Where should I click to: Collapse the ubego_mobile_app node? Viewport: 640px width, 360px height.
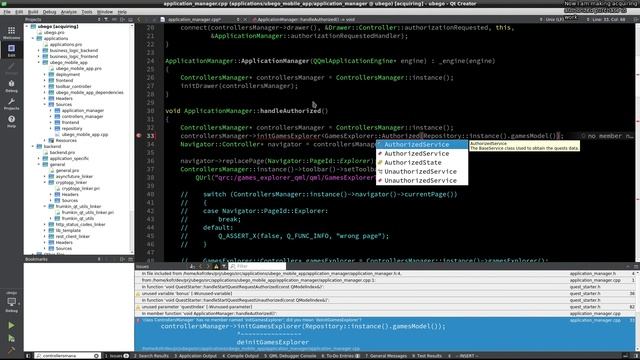[x=39, y=62]
